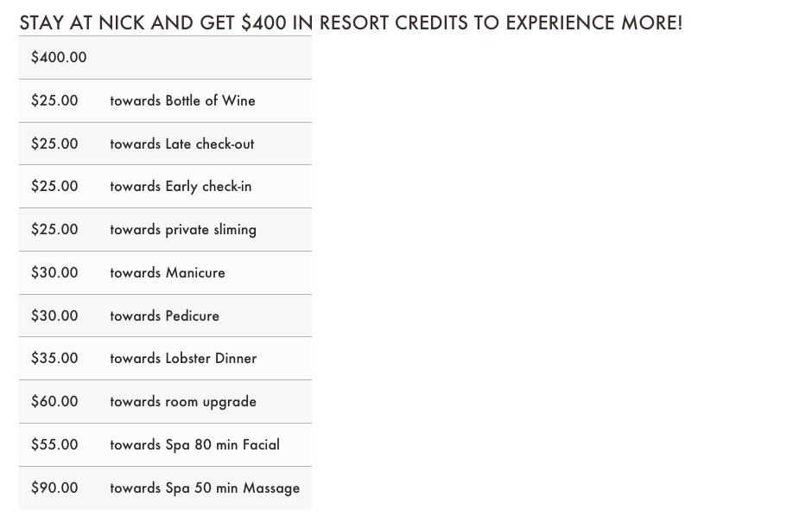Click the $25.00 amount beside private sliming
This screenshot has height=523, width=812.
[x=54, y=230]
